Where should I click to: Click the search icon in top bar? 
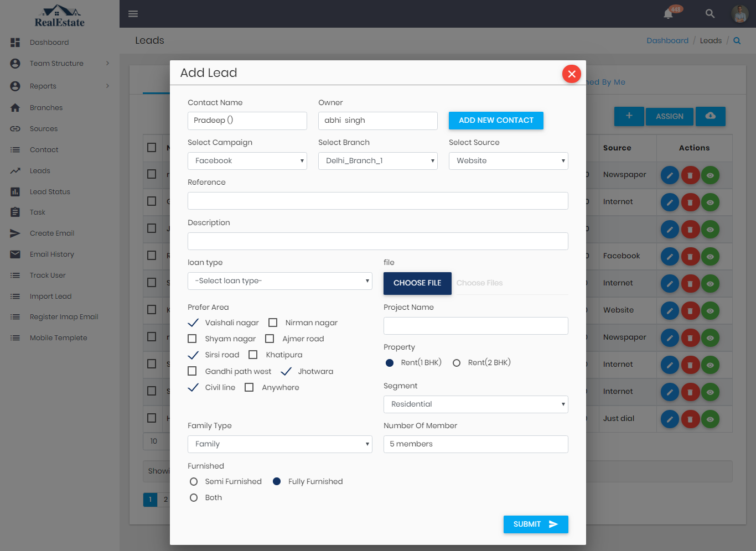click(x=710, y=13)
